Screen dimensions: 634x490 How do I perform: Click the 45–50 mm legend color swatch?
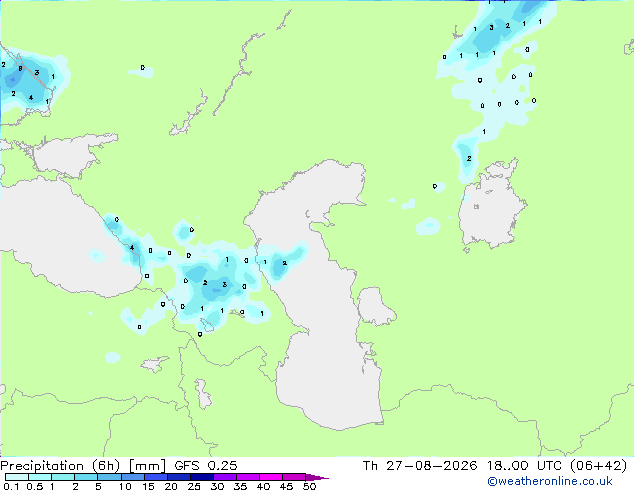click(x=293, y=477)
